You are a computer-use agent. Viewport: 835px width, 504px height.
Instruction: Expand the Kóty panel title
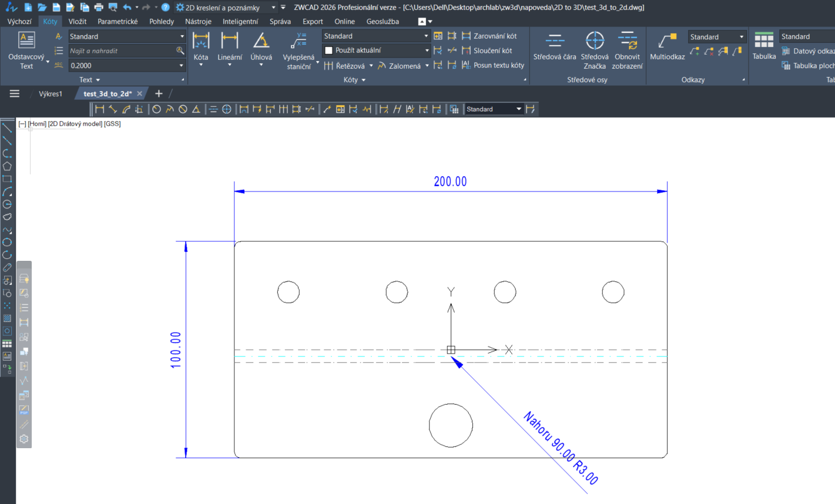click(354, 80)
